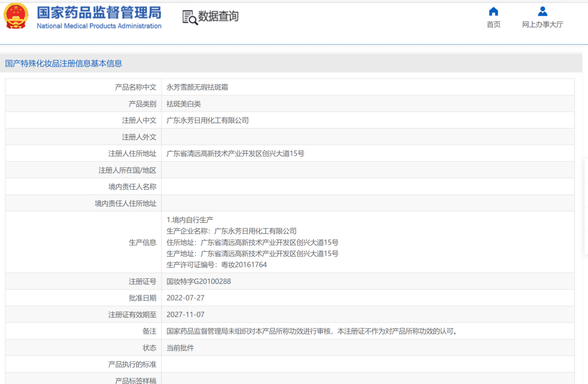Click National Medical Products Administration text
The height and width of the screenshot is (384, 588).
tap(99, 26)
